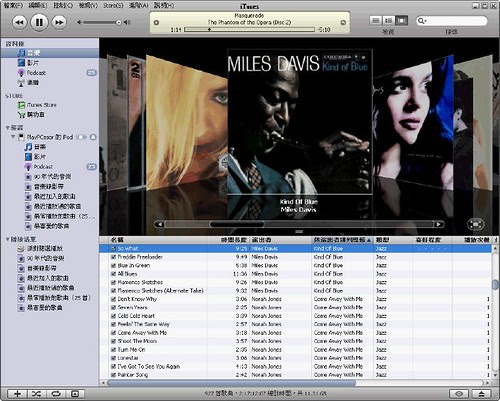The height and width of the screenshot is (401, 500).
Task: Open the View menu
Action: point(88,5)
